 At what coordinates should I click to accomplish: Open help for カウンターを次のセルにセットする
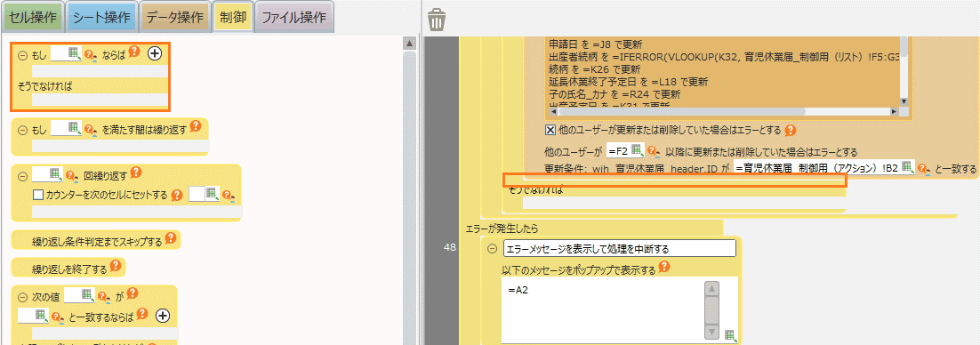177,195
